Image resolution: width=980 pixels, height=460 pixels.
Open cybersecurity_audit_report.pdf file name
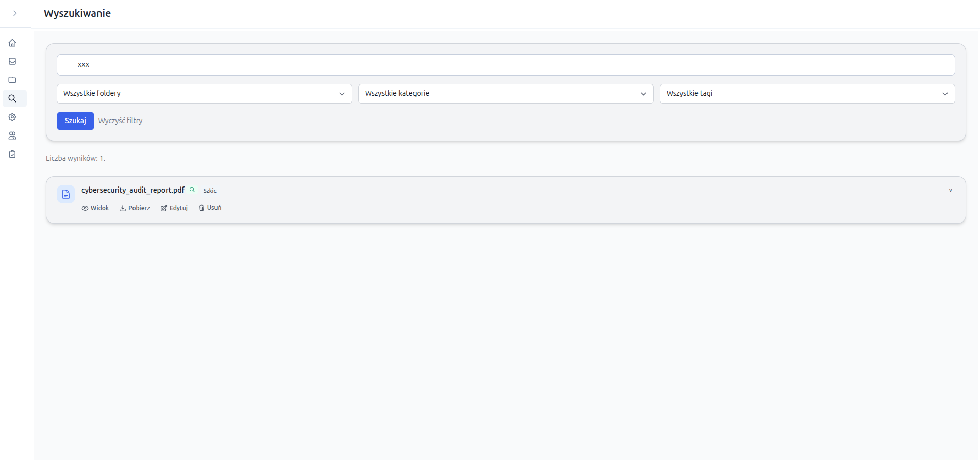point(133,190)
